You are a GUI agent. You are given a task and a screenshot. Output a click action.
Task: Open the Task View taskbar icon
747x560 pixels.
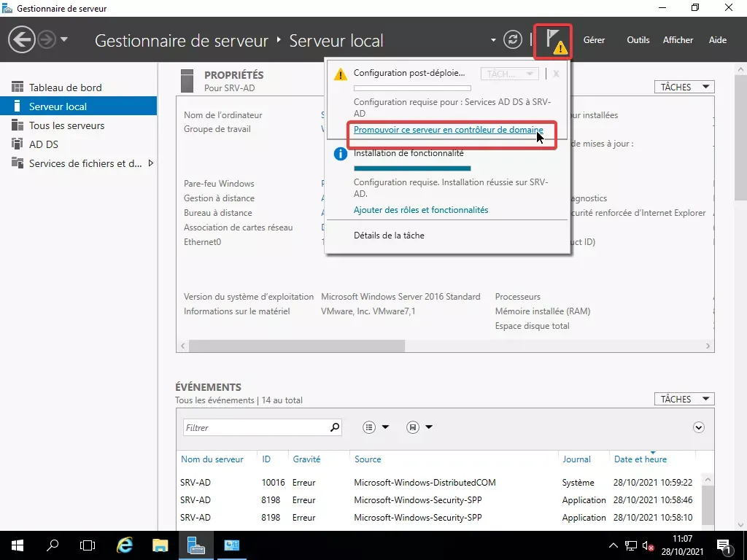pyautogui.click(x=88, y=545)
